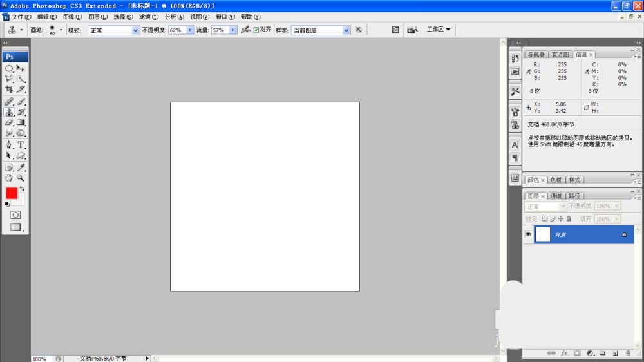
Task: Select the Gradient tool
Action: click(21, 122)
